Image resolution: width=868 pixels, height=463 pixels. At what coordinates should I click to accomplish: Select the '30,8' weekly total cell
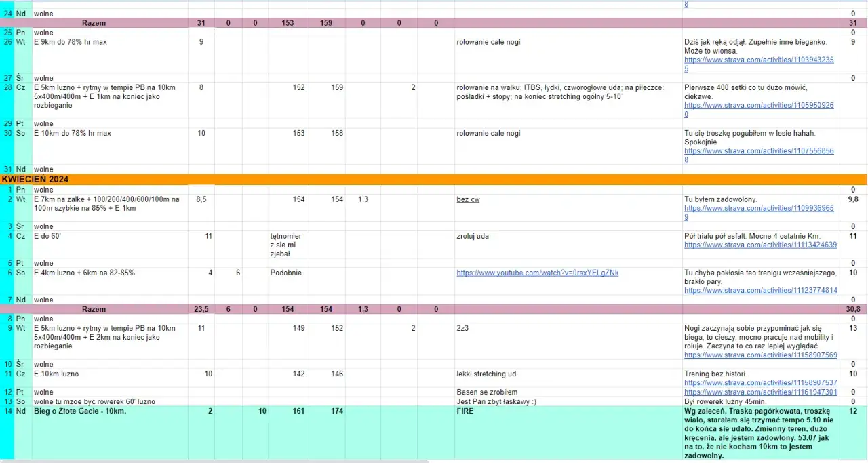pos(853,309)
